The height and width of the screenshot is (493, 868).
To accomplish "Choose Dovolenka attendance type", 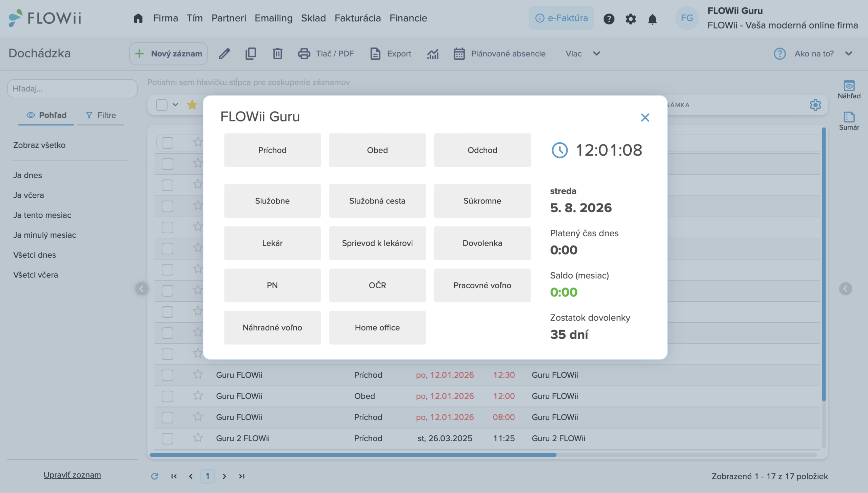I will tap(482, 243).
